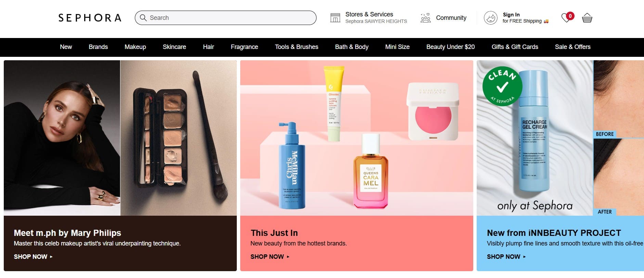Click New from iNNBEAUTY PROJECT heading
The height and width of the screenshot is (278, 644).
pos(554,233)
